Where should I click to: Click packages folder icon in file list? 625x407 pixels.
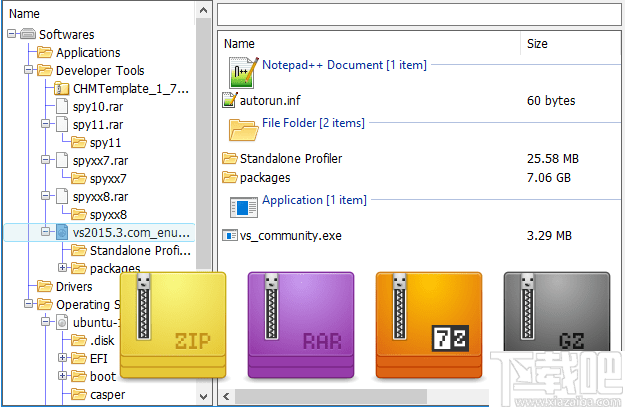230,177
